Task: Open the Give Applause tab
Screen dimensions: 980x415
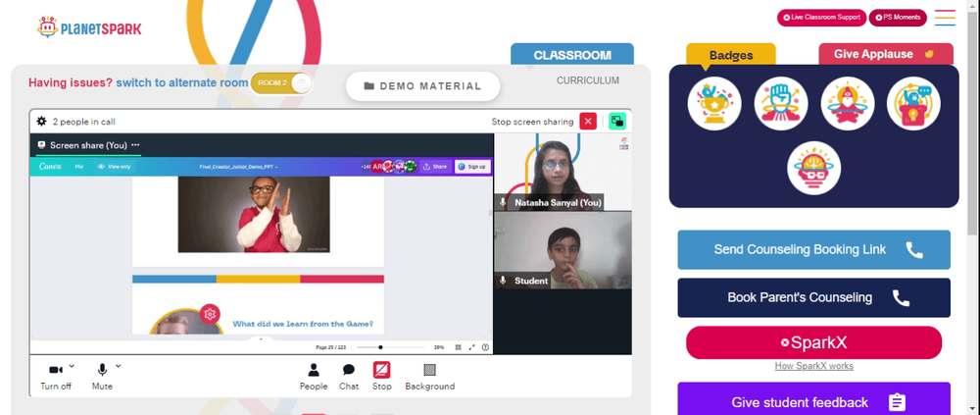Action: point(886,54)
